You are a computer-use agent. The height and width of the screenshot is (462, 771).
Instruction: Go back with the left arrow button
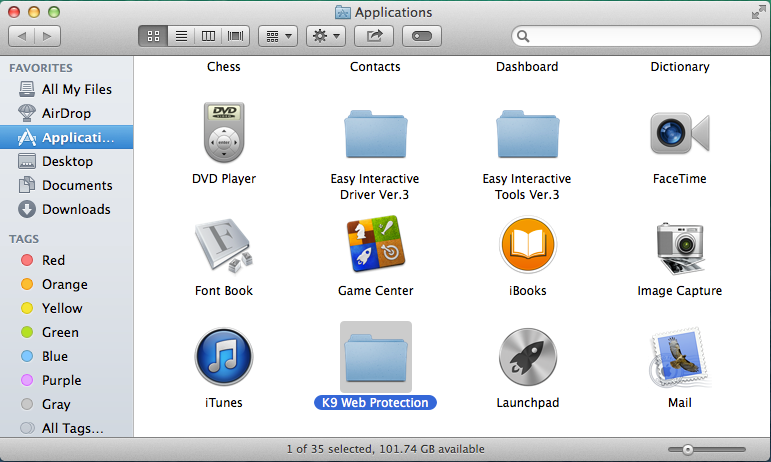point(22,36)
